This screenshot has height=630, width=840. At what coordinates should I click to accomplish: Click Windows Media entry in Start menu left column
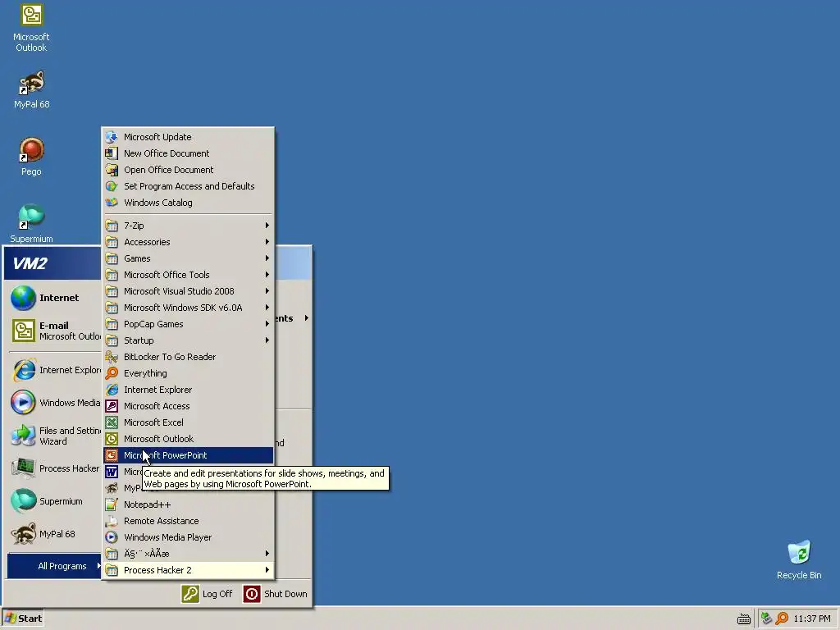(x=54, y=403)
